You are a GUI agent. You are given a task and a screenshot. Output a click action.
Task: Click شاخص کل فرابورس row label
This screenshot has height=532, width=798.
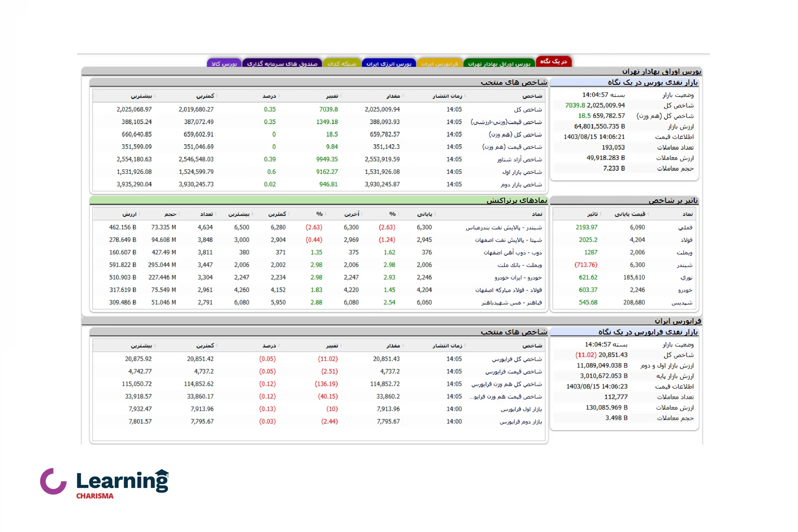pyautogui.click(x=517, y=359)
